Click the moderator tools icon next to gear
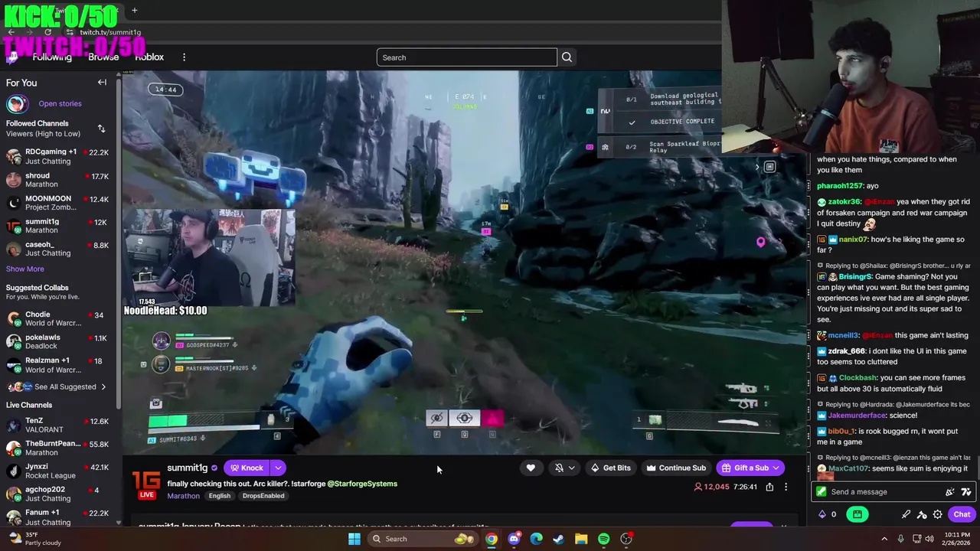980x551 pixels. (922, 514)
